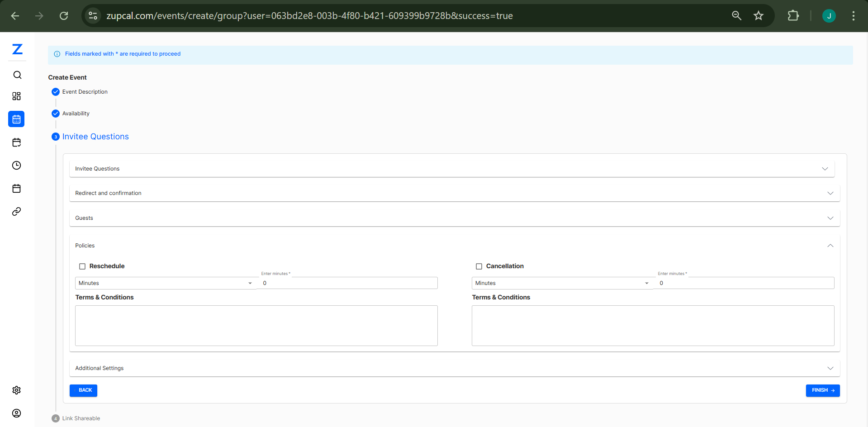Click the Z logo at top of sidebar

pyautogui.click(x=17, y=50)
